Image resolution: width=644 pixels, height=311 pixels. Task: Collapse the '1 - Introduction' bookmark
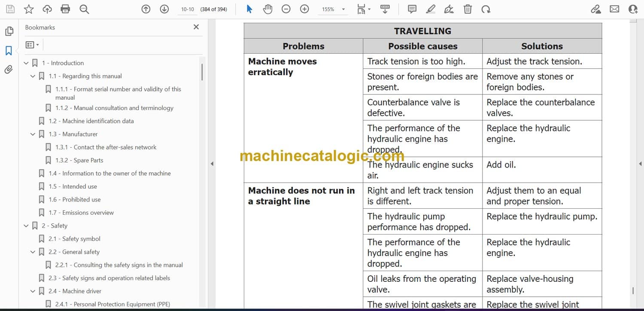26,63
